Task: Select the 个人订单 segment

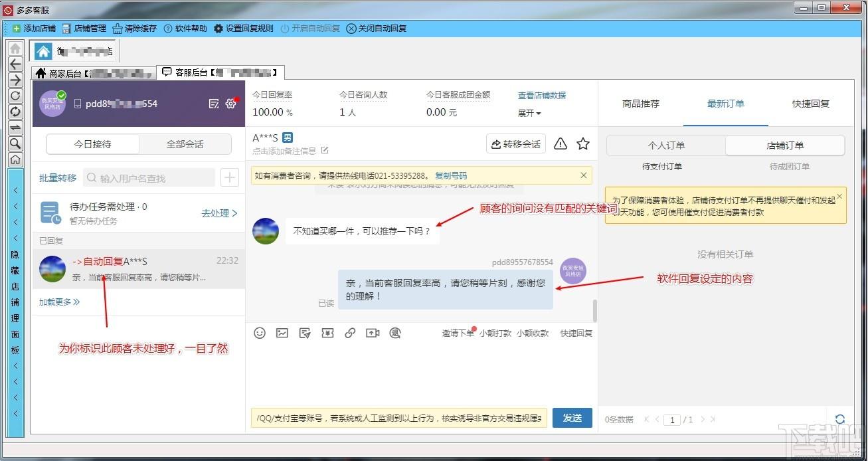Action: [666, 145]
